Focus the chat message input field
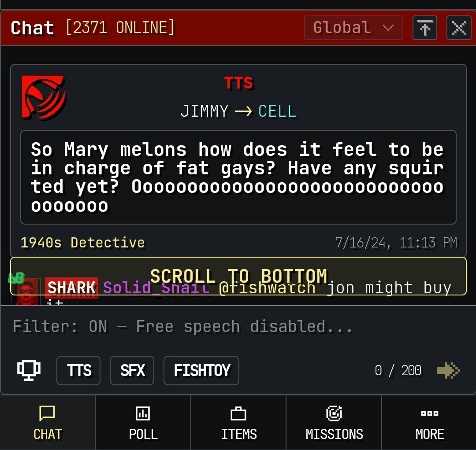The image size is (476, 450). click(238, 327)
